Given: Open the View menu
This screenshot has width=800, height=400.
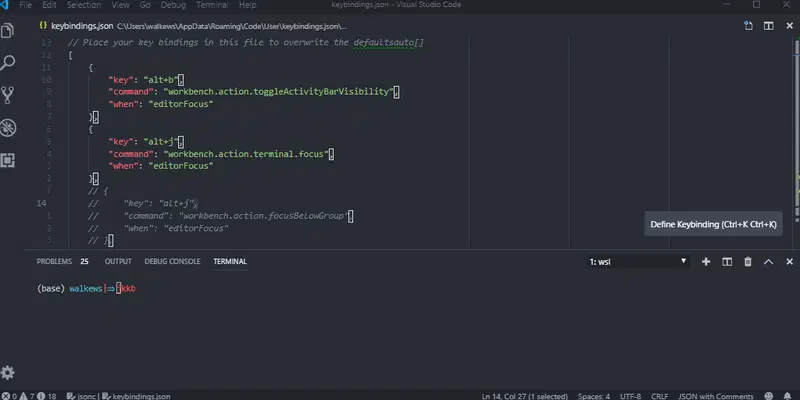Looking at the screenshot, I should [120, 5].
